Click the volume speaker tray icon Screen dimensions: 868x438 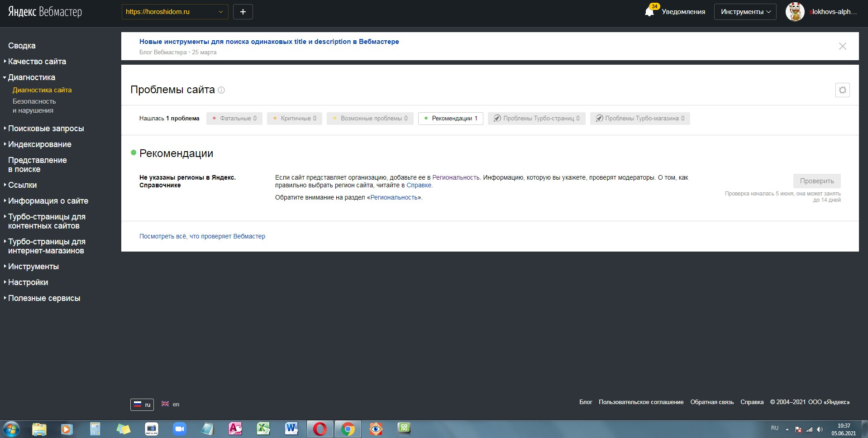[x=820, y=429]
